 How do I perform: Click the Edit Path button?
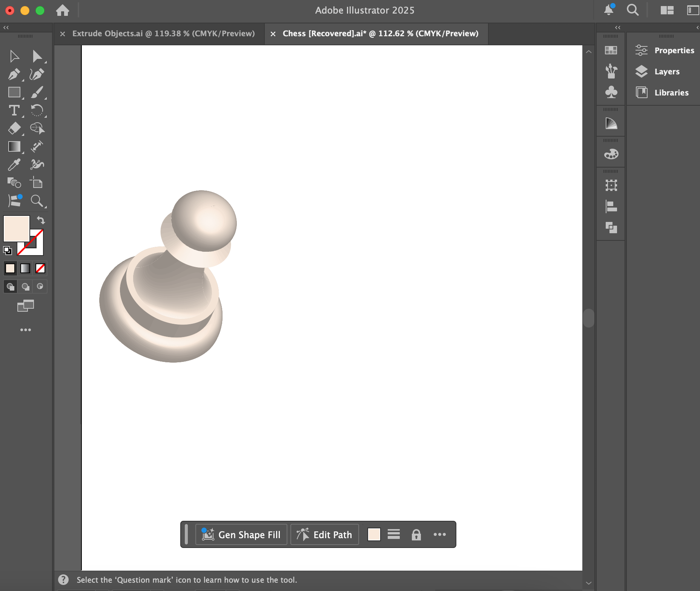(x=325, y=534)
